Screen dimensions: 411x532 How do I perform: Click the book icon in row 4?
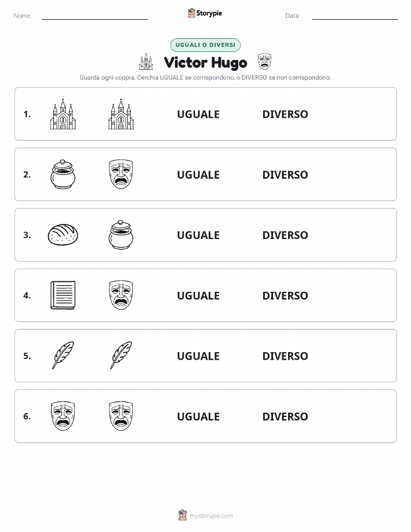[x=63, y=295]
